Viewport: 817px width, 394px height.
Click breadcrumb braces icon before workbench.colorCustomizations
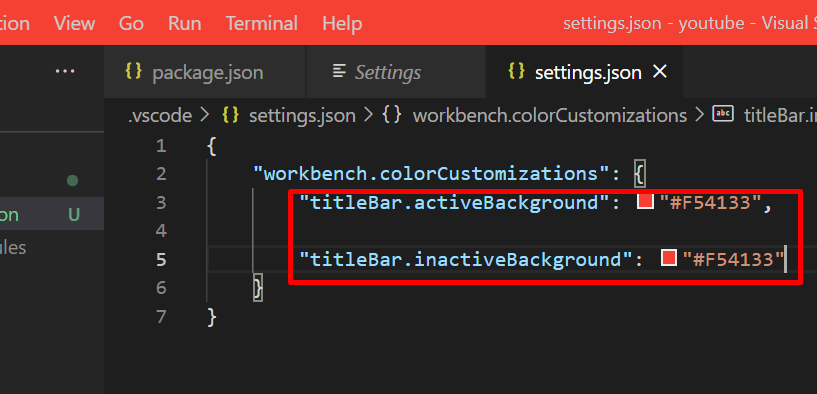tap(392, 115)
